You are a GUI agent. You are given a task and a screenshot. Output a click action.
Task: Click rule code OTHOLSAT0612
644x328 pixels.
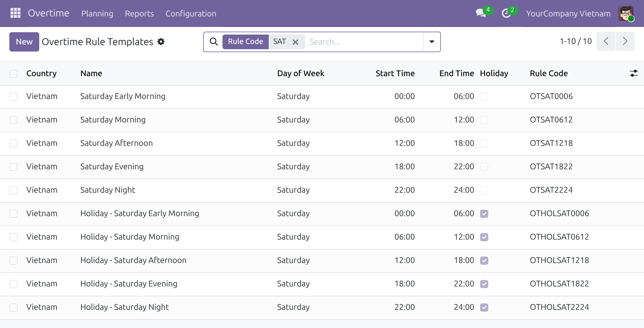coord(559,237)
